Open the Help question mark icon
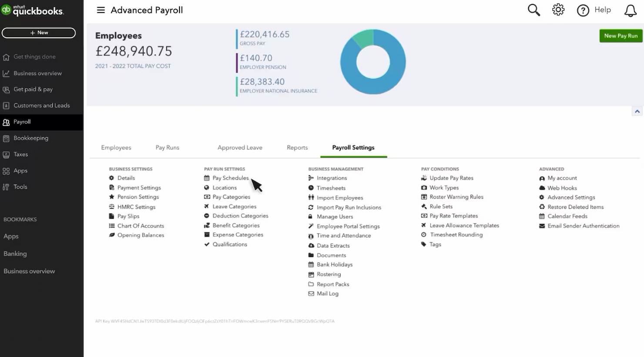The width and height of the screenshot is (644, 357). (583, 10)
